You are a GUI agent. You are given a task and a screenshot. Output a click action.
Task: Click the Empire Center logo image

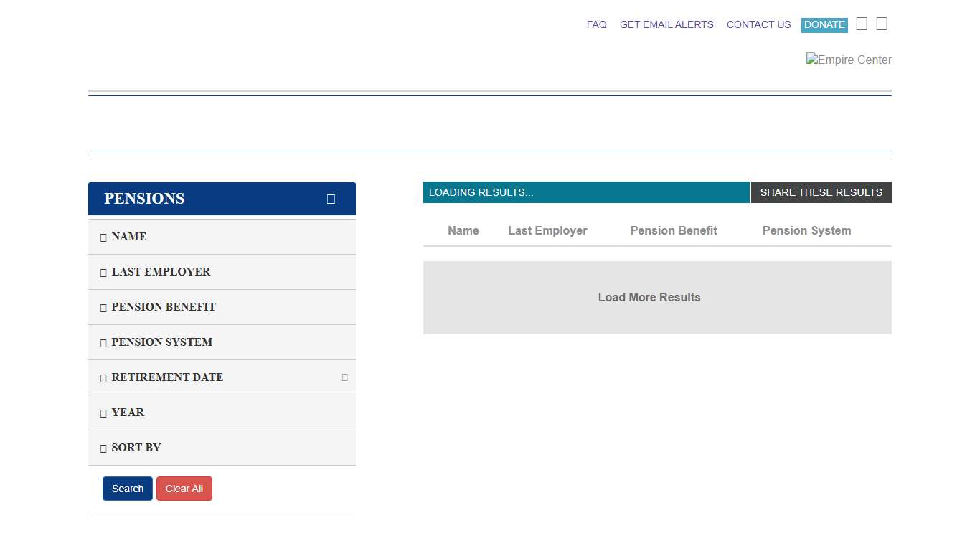[x=849, y=60]
